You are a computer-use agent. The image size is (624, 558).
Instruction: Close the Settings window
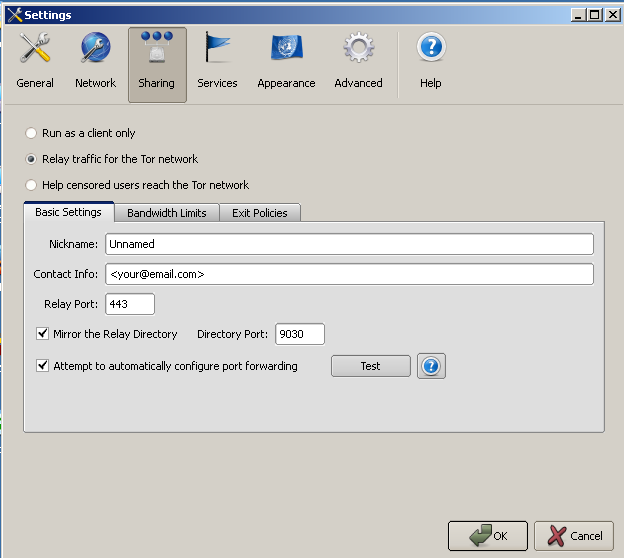(613, 15)
